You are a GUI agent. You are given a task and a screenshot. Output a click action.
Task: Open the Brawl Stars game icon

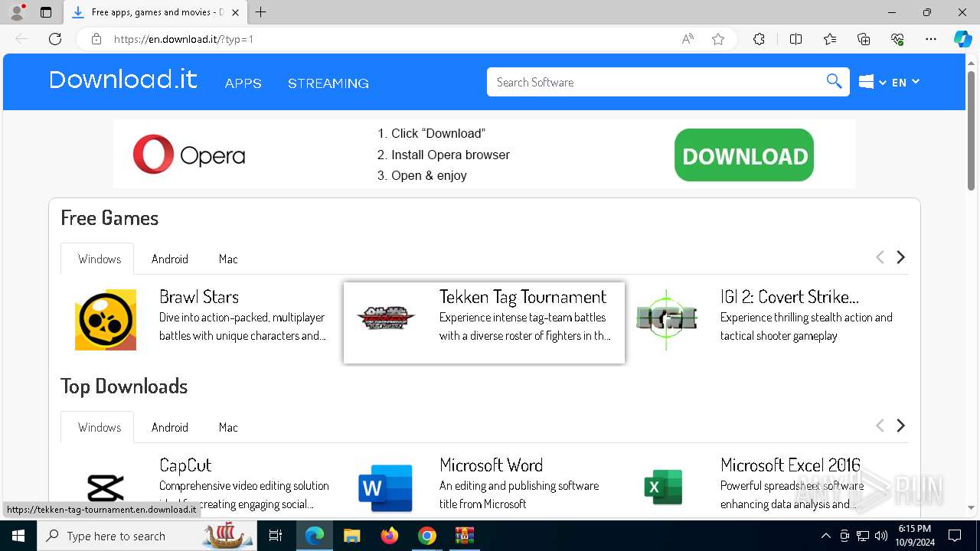pos(106,320)
